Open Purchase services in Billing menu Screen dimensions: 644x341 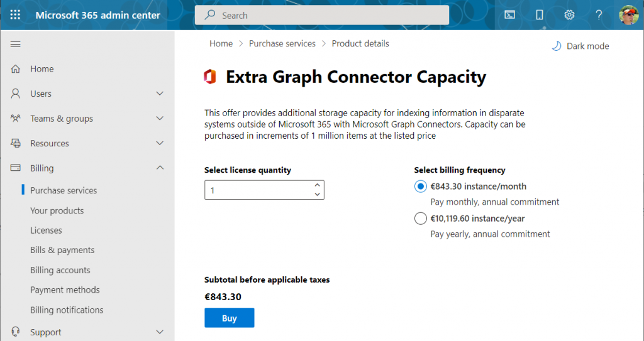coord(64,190)
